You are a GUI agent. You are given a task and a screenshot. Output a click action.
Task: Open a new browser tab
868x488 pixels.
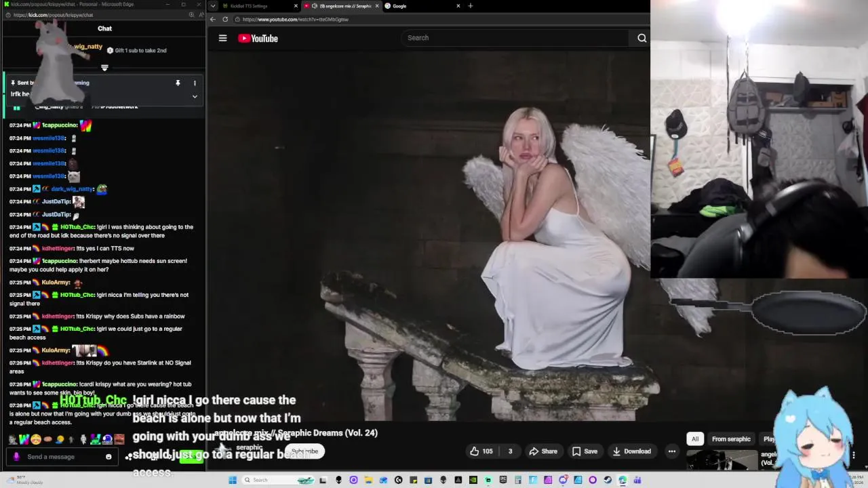pyautogui.click(x=471, y=6)
